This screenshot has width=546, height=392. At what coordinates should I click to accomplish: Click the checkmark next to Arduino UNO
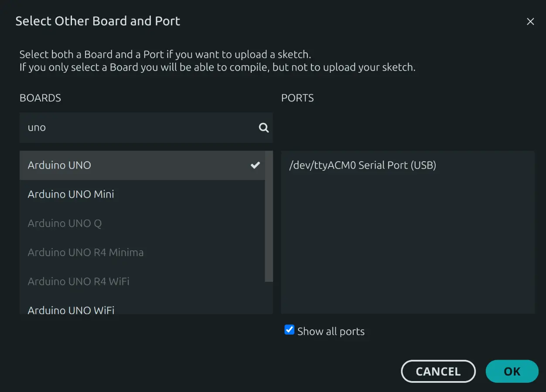255,166
